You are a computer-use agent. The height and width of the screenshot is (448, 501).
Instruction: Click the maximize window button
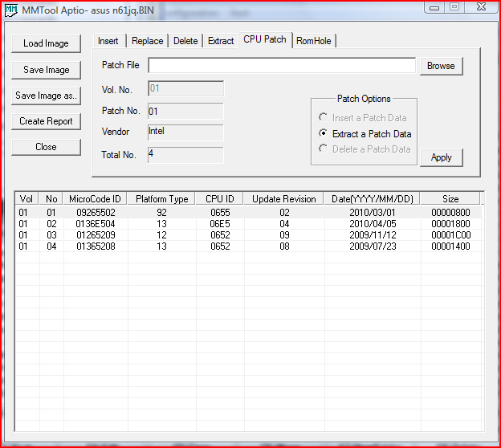point(454,7)
